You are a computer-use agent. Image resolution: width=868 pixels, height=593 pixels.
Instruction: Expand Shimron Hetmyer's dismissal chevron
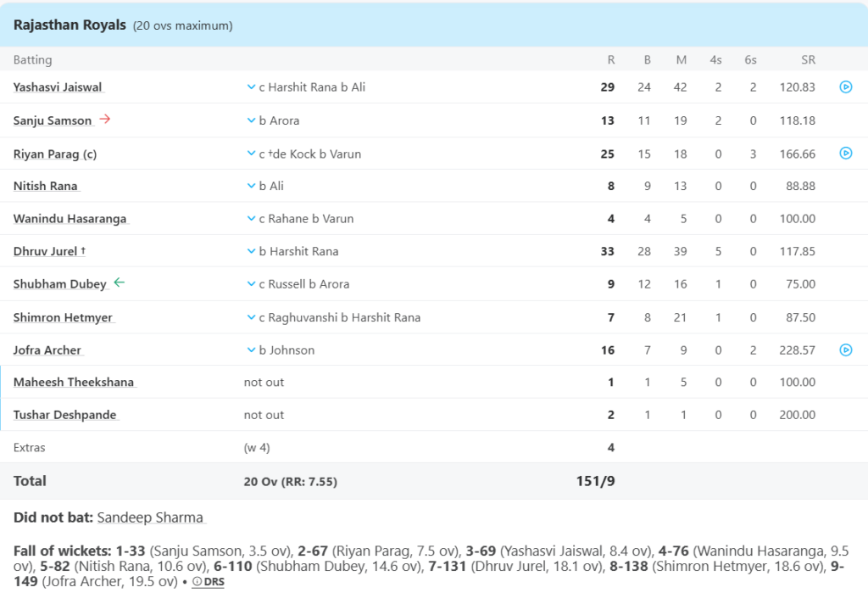pos(251,316)
